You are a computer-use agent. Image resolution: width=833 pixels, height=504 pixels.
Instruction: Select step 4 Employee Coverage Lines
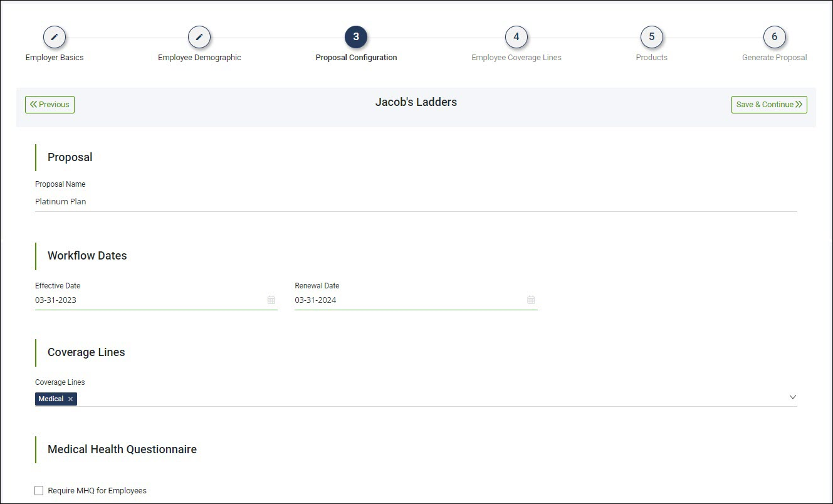pyautogui.click(x=516, y=36)
